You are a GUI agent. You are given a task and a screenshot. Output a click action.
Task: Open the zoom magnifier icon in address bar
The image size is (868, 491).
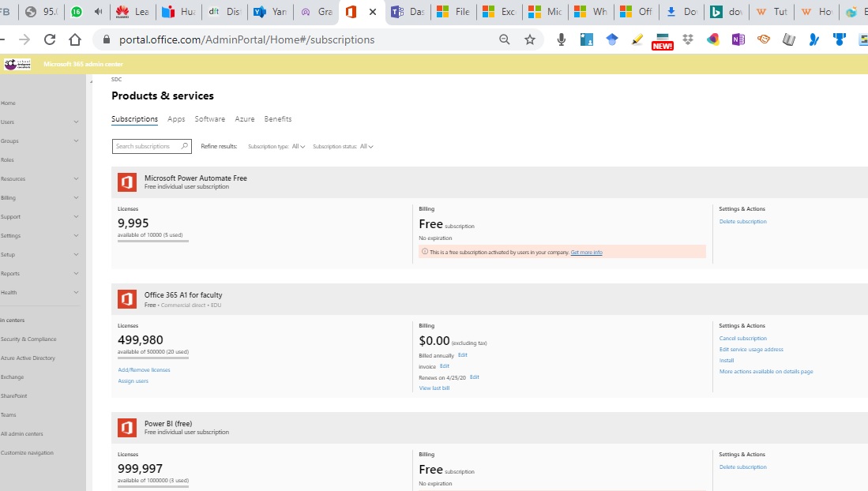(x=505, y=39)
